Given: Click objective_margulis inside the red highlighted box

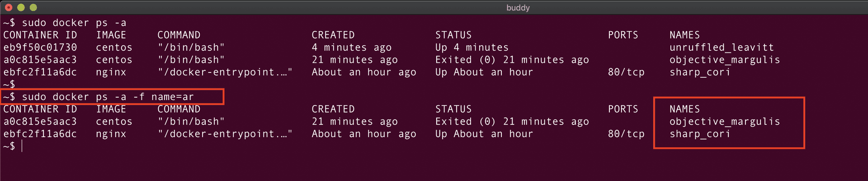Looking at the screenshot, I should 724,122.
